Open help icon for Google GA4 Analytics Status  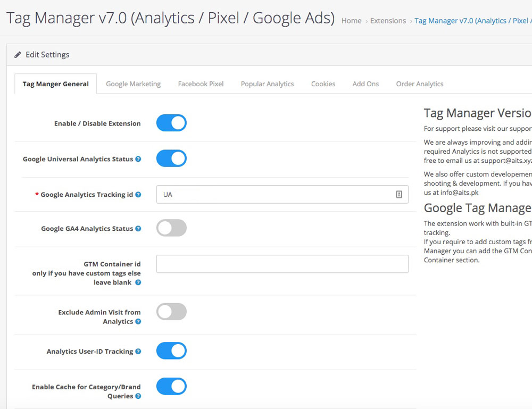[138, 229]
